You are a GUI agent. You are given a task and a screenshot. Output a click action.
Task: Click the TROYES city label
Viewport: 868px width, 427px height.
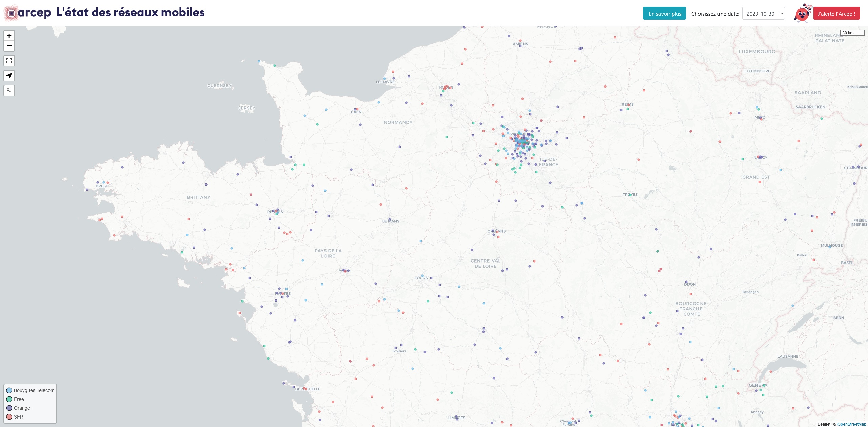coord(630,195)
